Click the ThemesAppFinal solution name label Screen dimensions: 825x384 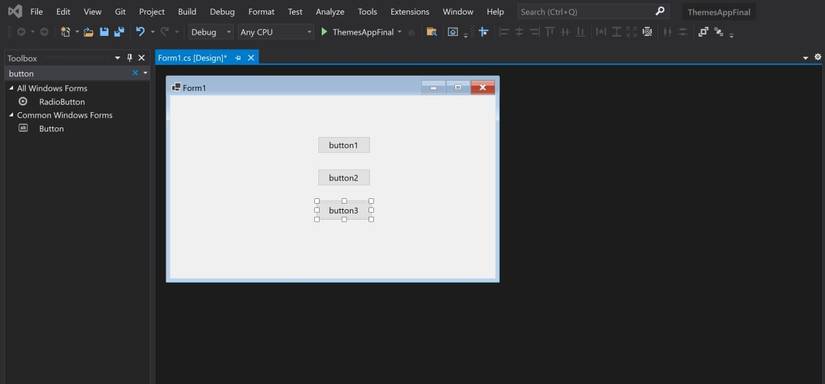719,13
